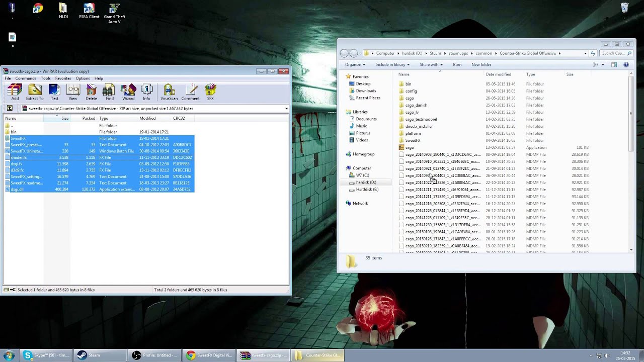Click the Explorer change view icon
Screen dimensions: 644x362
pyautogui.click(x=596, y=64)
